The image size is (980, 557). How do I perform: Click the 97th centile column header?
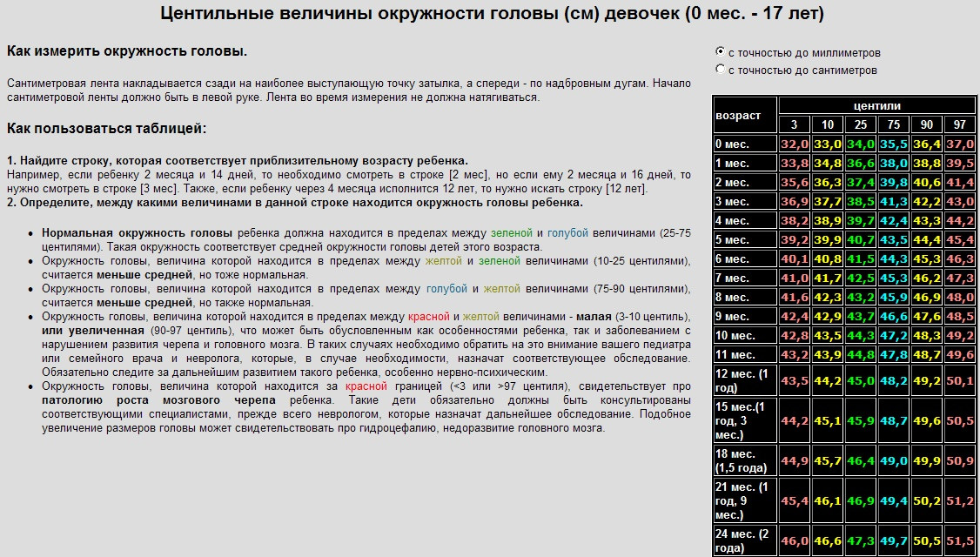[960, 124]
